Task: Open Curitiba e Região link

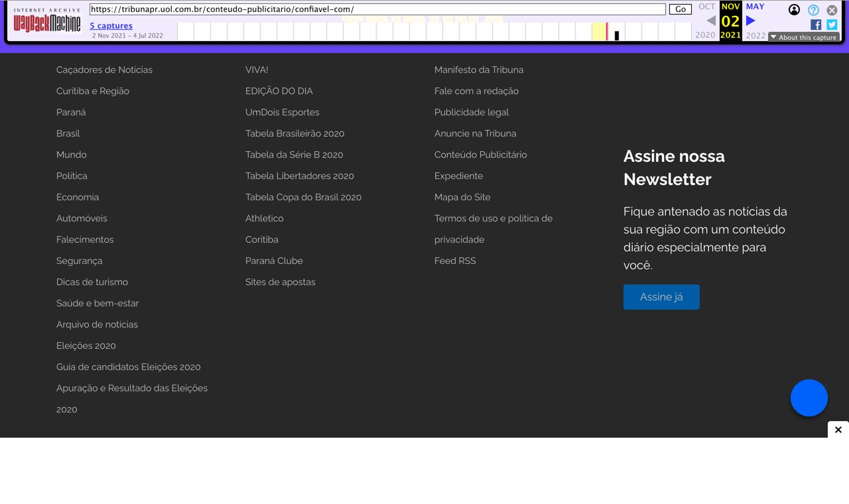Action: click(x=93, y=91)
